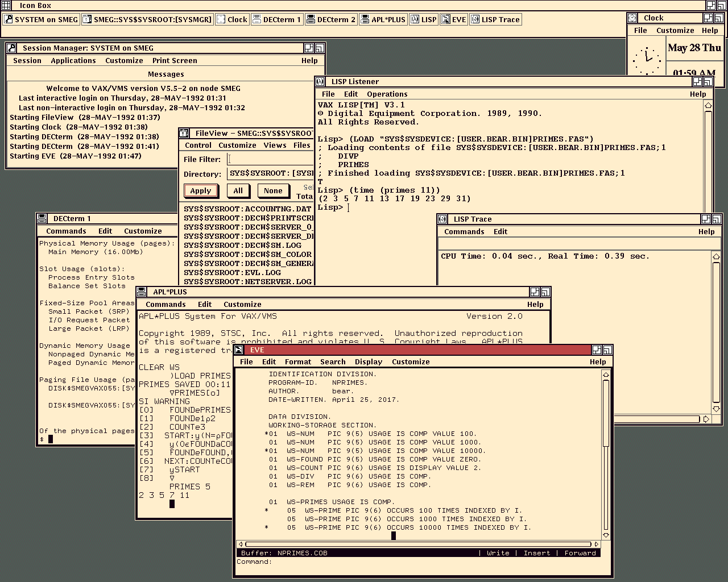Click the May 28 Thu date in Clock

[x=694, y=48]
